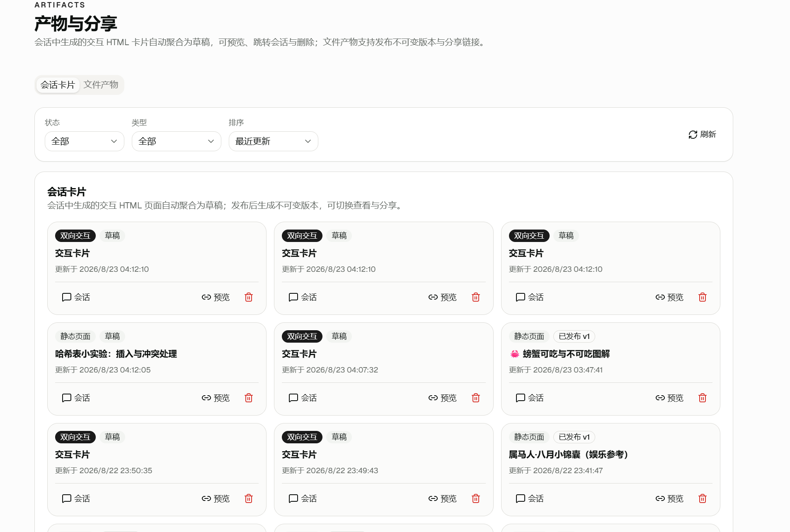The height and width of the screenshot is (532, 790).
Task: Click the 草稿 tag on 哈希表小实验 card
Action: tap(112, 336)
